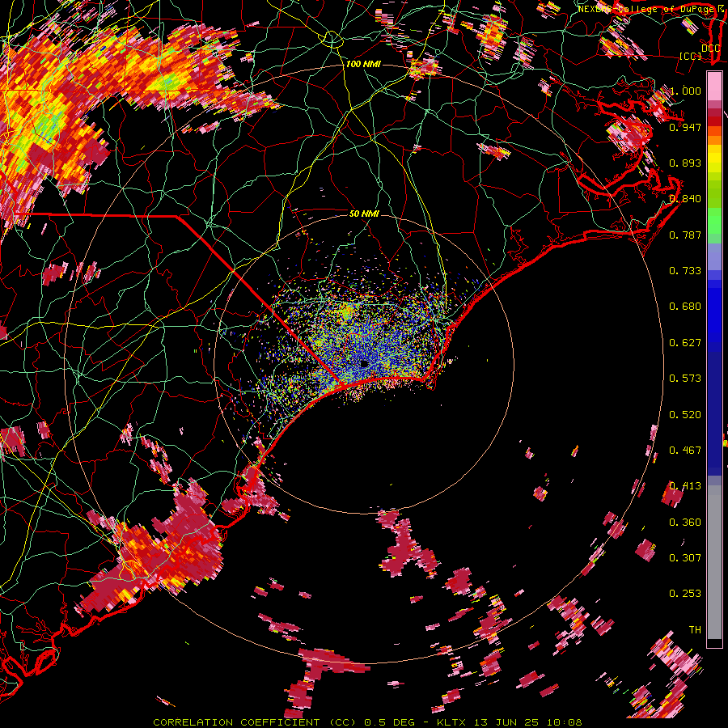This screenshot has width=728, height=728.
Task: Click the 0.627 color scale value
Action: (685, 343)
